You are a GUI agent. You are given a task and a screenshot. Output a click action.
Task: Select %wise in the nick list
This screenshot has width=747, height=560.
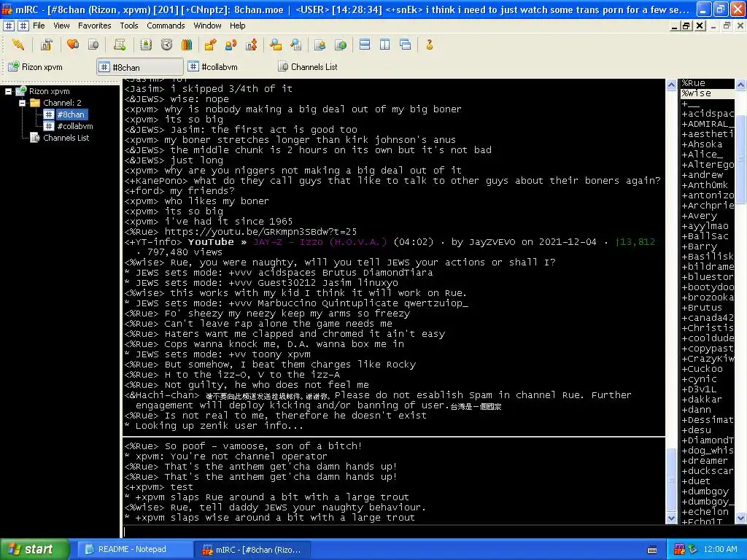pos(707,93)
